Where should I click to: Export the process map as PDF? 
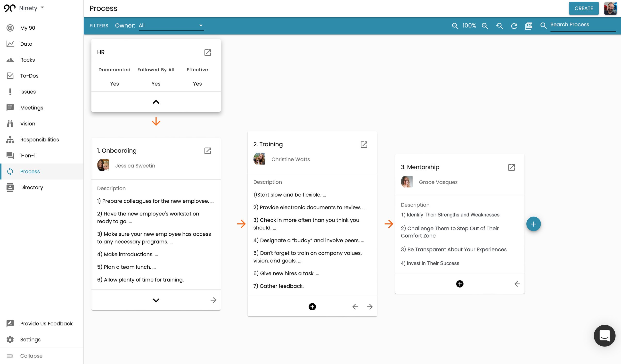[x=528, y=26]
